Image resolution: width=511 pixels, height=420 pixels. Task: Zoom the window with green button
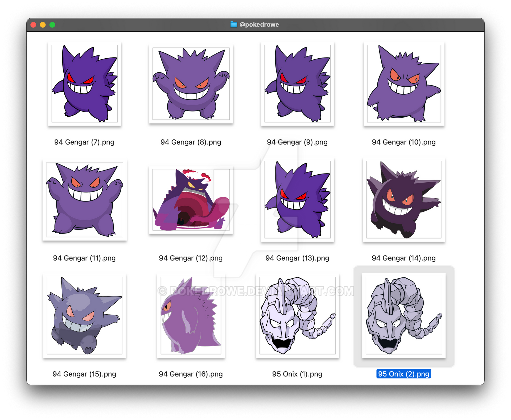point(52,25)
